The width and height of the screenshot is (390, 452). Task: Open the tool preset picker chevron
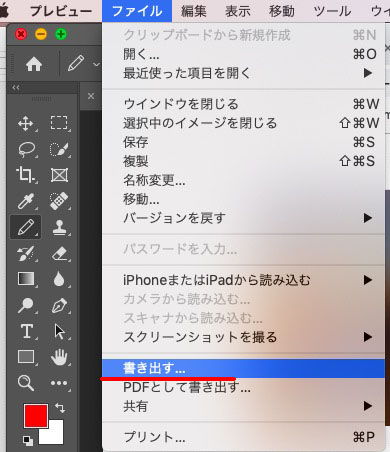coord(96,64)
